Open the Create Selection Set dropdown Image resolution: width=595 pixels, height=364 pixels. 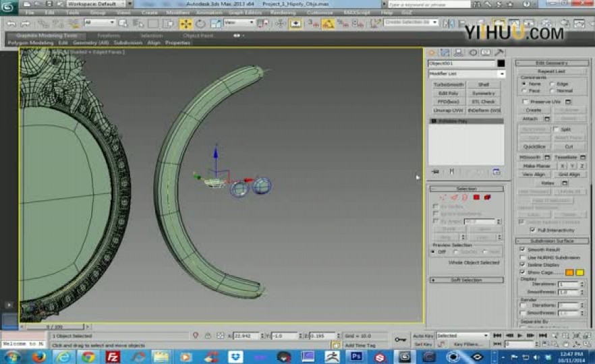coord(411,22)
